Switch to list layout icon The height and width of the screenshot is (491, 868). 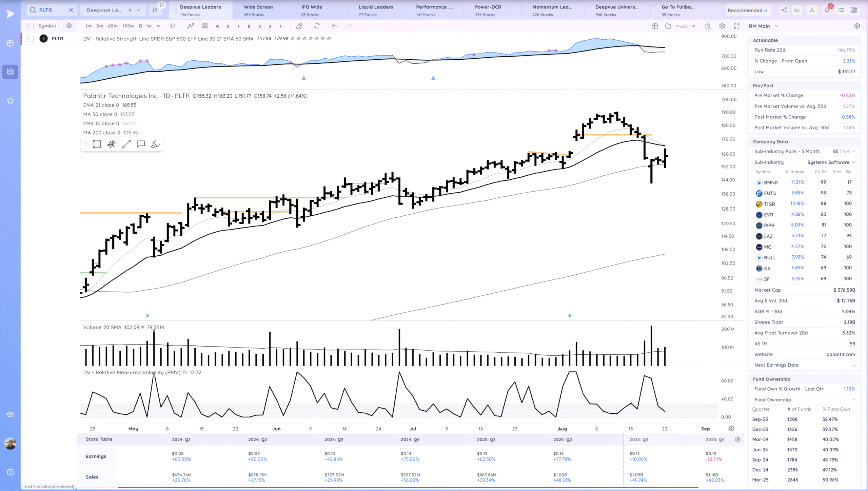[841, 10]
